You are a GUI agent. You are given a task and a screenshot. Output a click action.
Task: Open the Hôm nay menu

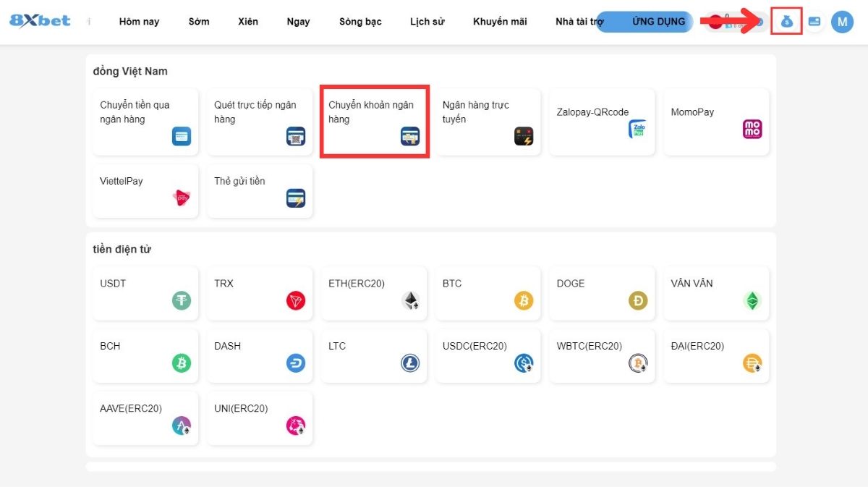(x=139, y=22)
